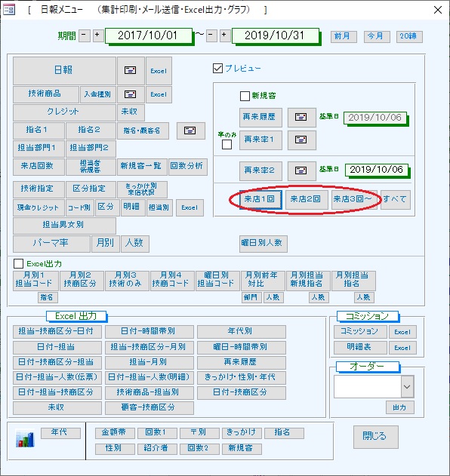
Task: Check the Excel出力 checkbox
Action: pos(19,263)
